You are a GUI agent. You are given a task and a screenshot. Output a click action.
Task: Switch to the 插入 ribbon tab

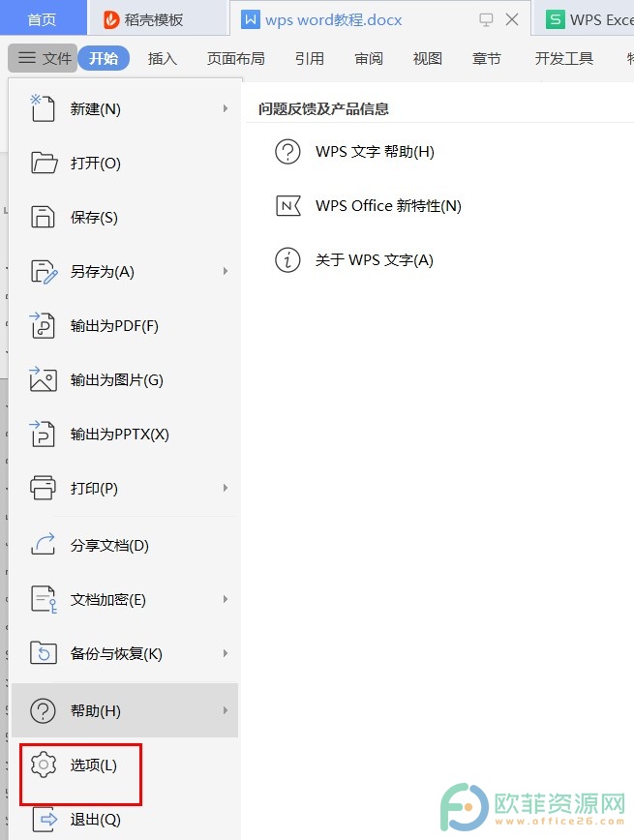163,58
